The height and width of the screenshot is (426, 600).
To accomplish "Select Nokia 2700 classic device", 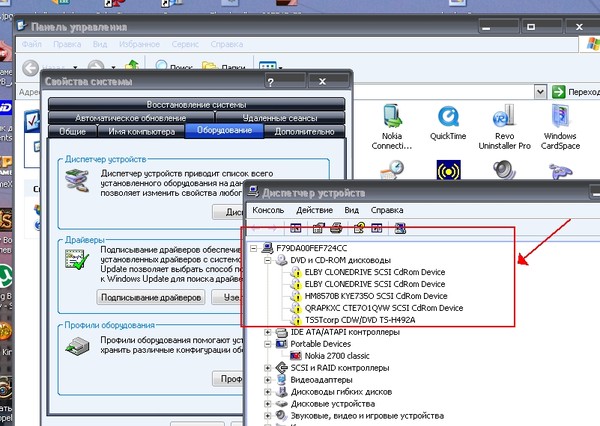I will (337, 356).
